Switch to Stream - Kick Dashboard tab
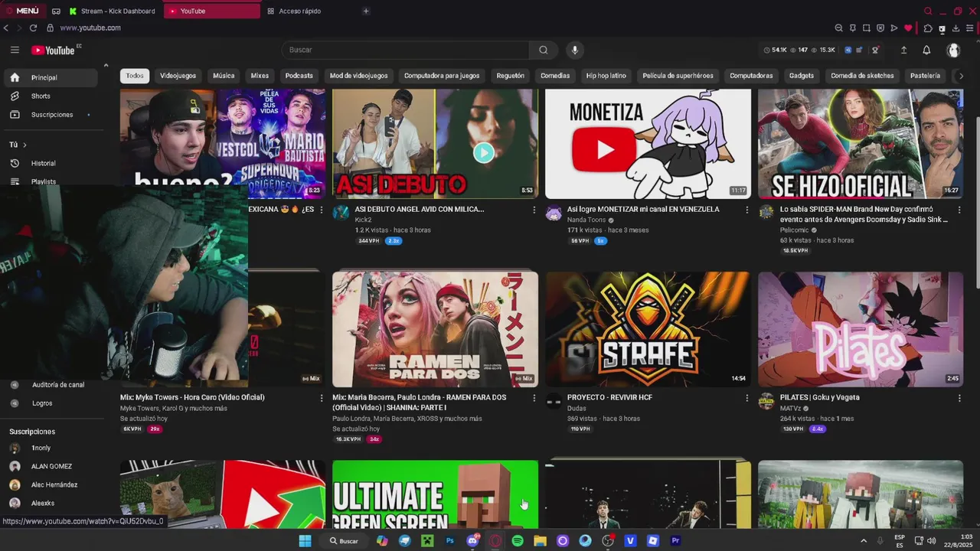 tap(112, 11)
